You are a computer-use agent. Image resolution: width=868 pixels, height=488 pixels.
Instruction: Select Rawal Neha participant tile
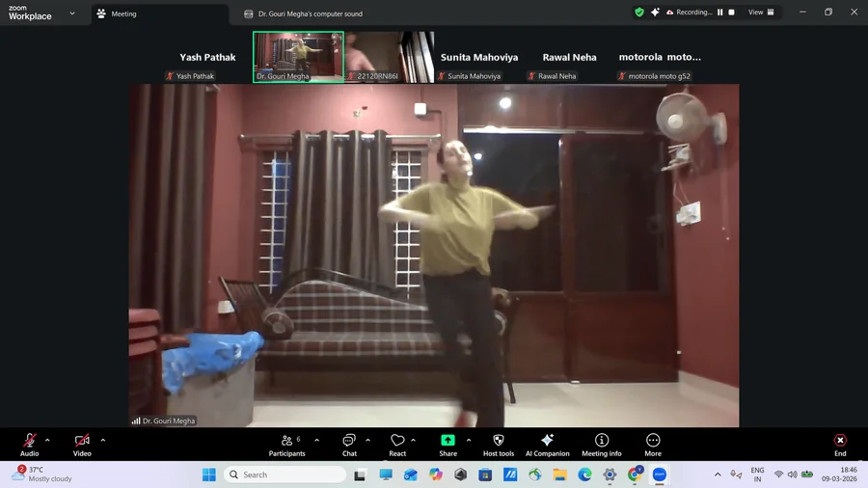(x=570, y=57)
